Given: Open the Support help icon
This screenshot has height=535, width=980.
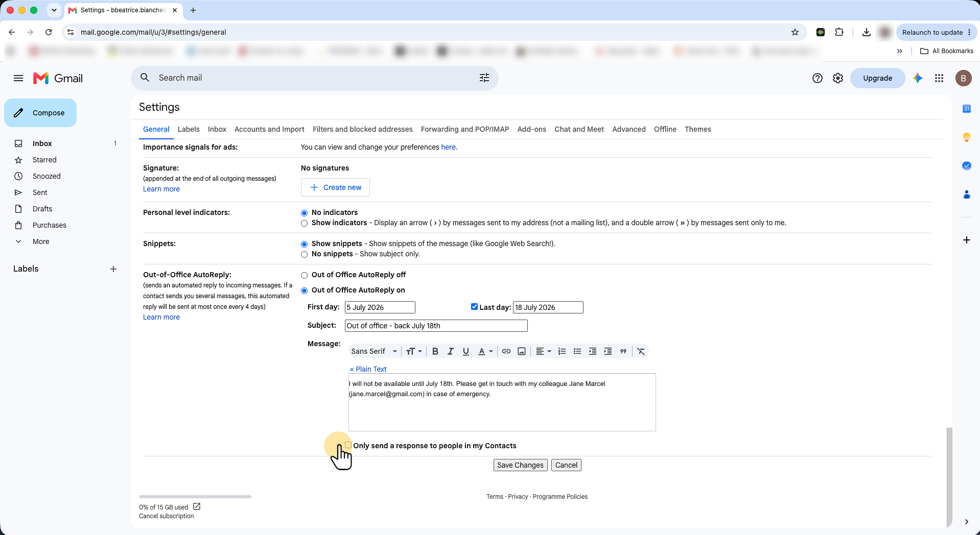Looking at the screenshot, I should tap(817, 78).
